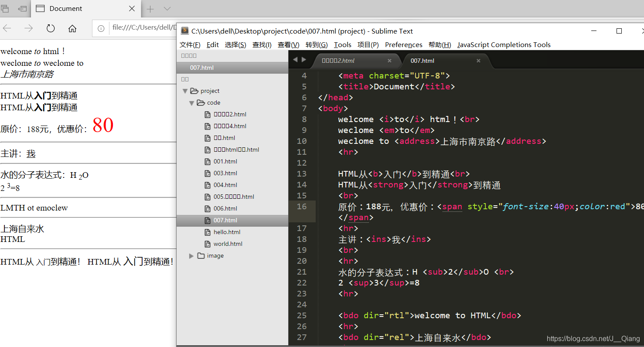
Task: Close the Document browser tab
Action: pyautogui.click(x=133, y=9)
